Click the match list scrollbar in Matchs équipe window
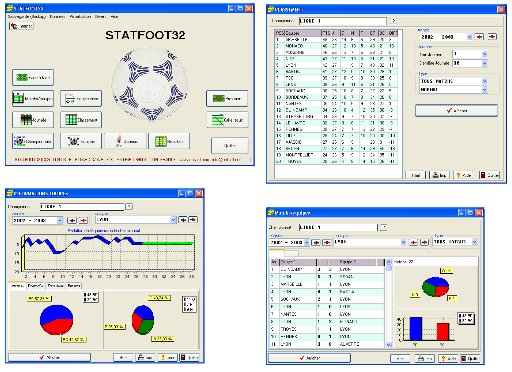This screenshot has width=512, height=372. click(389, 303)
